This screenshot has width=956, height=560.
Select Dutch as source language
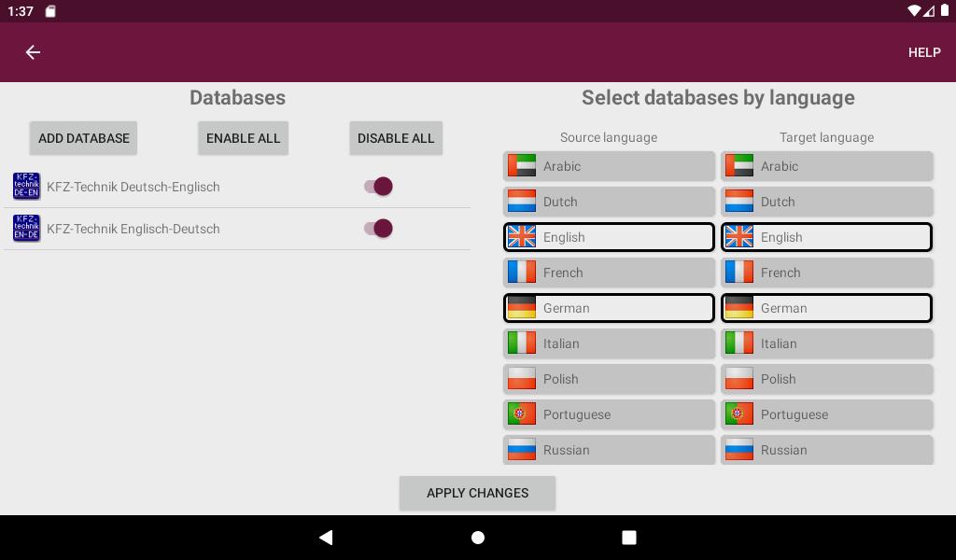tap(609, 202)
